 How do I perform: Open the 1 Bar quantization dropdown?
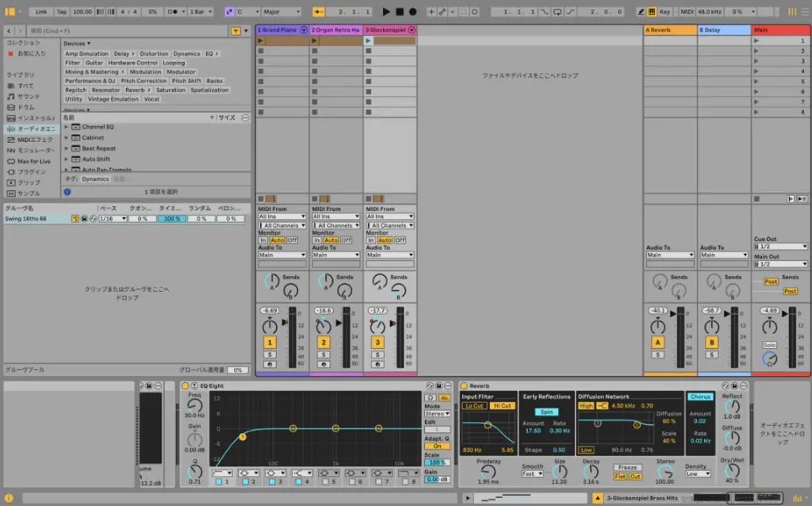click(x=201, y=11)
